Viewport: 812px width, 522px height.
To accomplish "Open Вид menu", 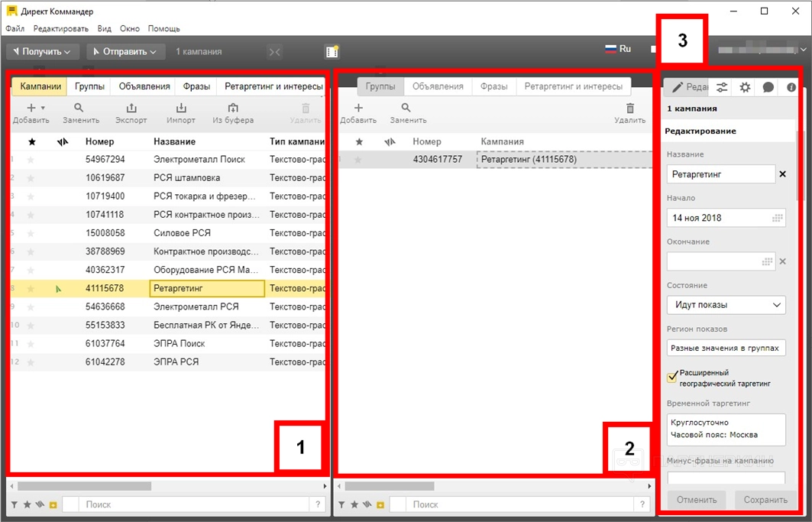I will (x=104, y=28).
